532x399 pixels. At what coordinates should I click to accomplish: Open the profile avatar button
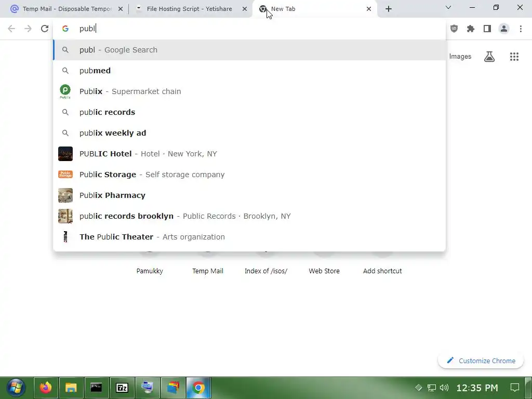(x=504, y=29)
